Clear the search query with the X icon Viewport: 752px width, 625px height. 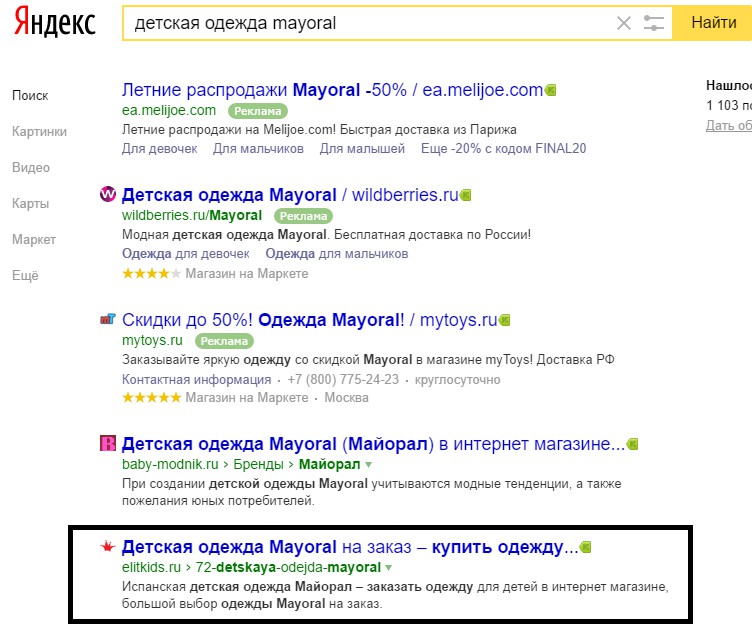coord(623,23)
